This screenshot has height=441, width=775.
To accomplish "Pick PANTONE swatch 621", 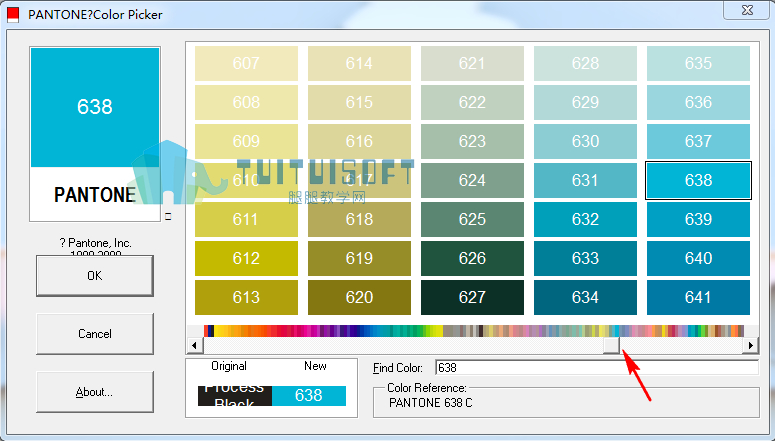I will click(x=473, y=63).
